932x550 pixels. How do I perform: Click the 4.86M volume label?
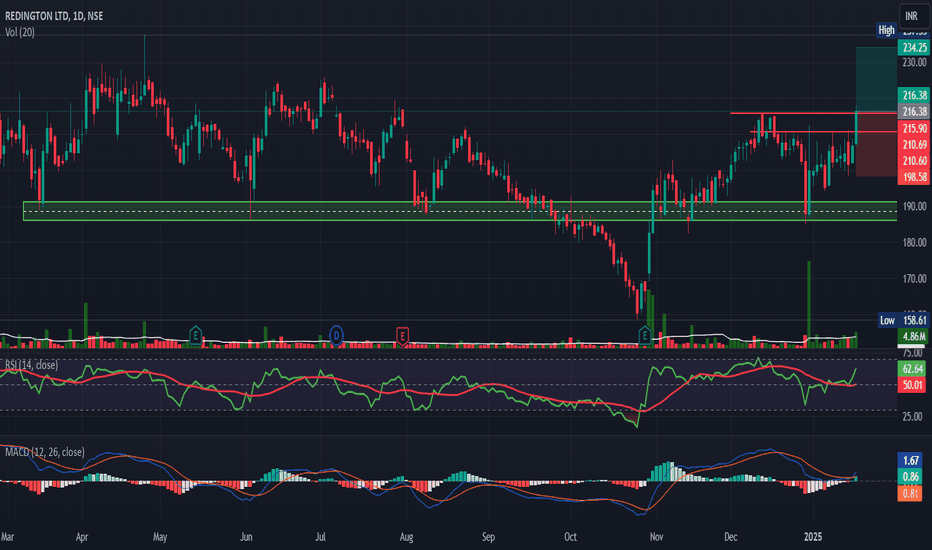pyautogui.click(x=914, y=337)
